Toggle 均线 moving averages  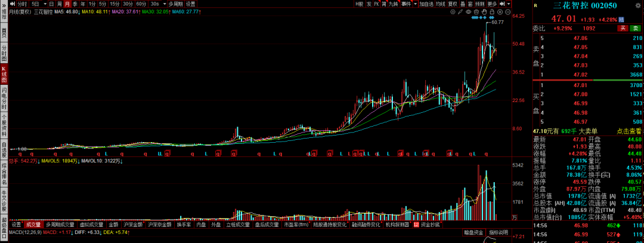pos(441,4)
